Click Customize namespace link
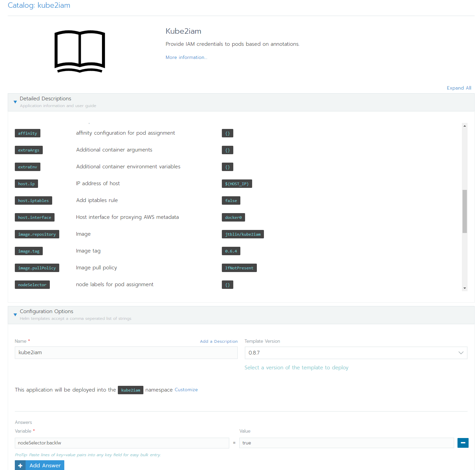 pos(186,390)
